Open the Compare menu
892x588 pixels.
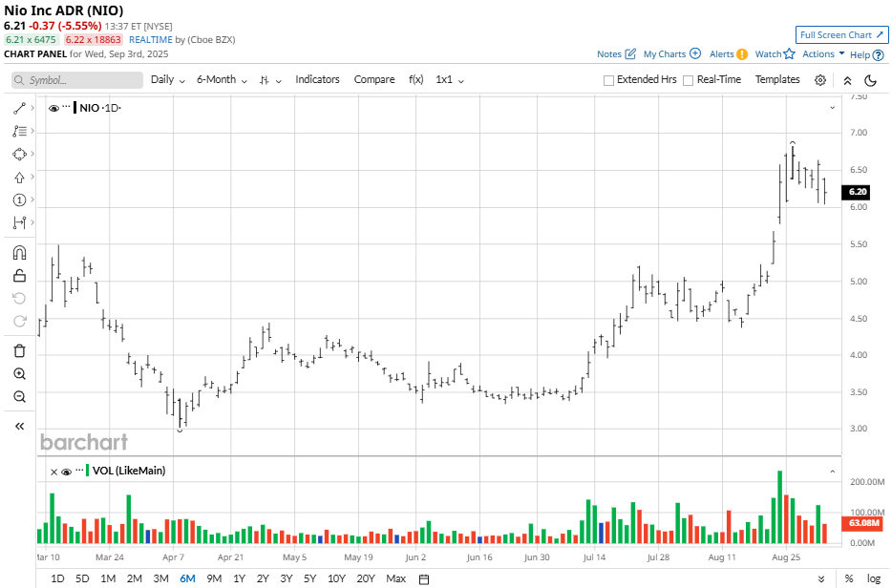pyautogui.click(x=374, y=79)
